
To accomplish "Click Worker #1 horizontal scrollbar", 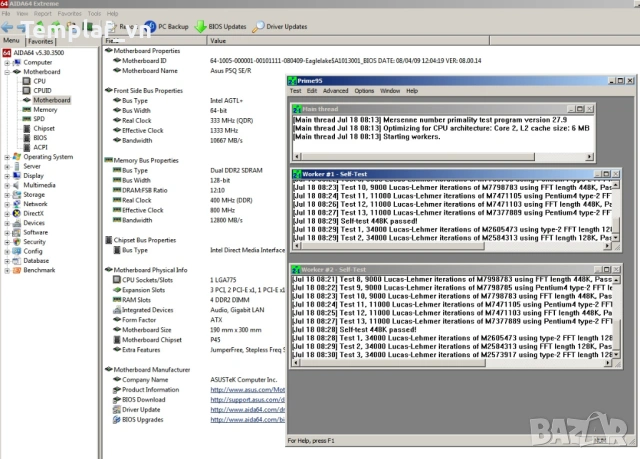I will coord(452,246).
